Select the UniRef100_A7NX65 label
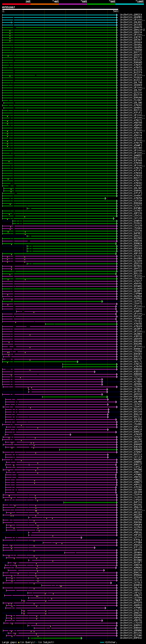This screenshot has width=146, height=644. pyautogui.click(x=131, y=434)
